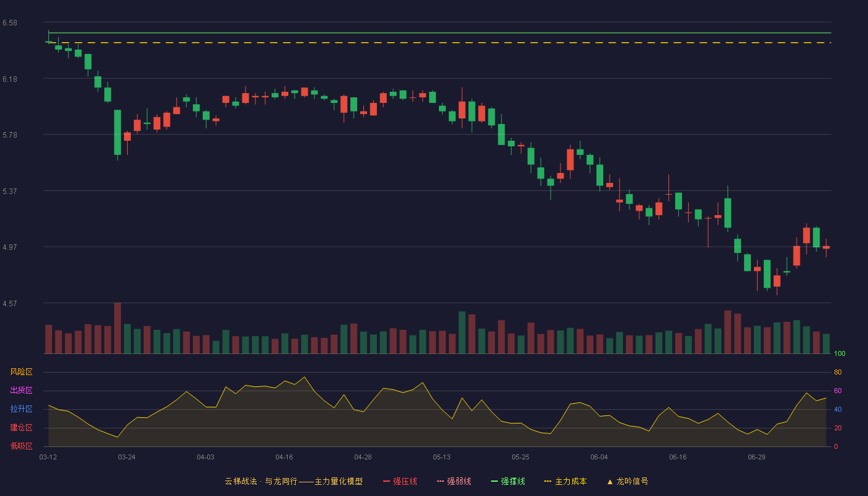Click the green 强撑线 horizontal line on chart
The width and height of the screenshot is (868, 496).
[x=440, y=32]
